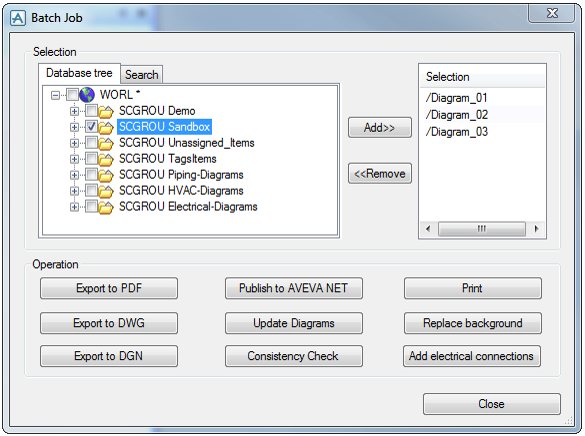Click the Electrical-Diagrams folder icon

coord(106,207)
